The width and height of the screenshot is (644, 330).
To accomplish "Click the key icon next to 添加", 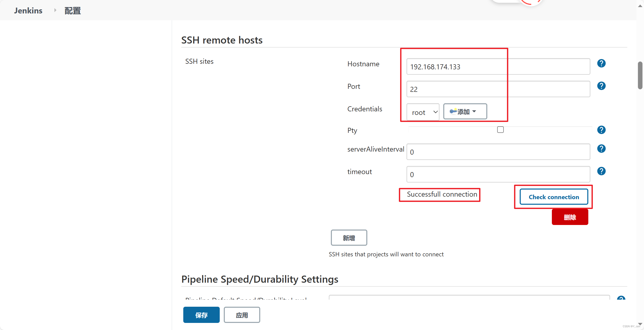I will (x=452, y=111).
